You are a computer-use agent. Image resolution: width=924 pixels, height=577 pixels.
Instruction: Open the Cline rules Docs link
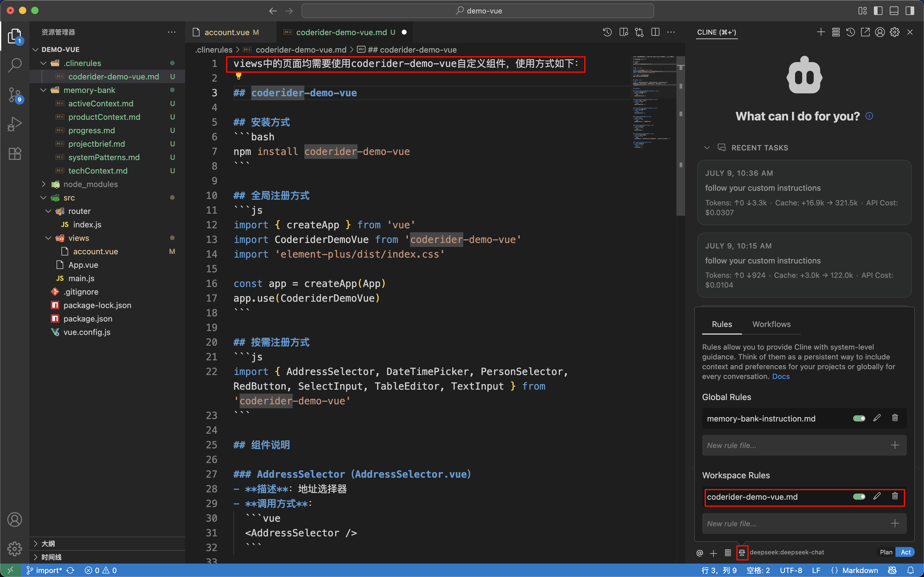pyautogui.click(x=781, y=376)
